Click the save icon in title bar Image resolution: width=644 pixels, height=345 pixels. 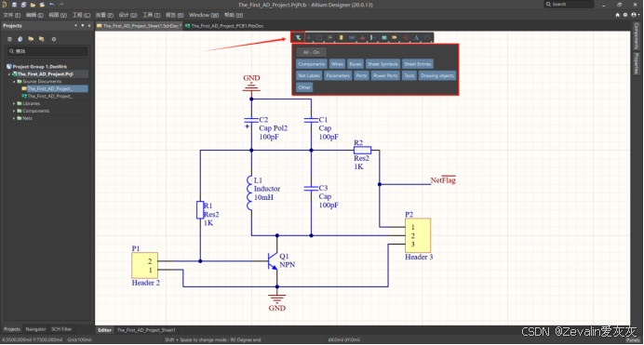coord(14,5)
